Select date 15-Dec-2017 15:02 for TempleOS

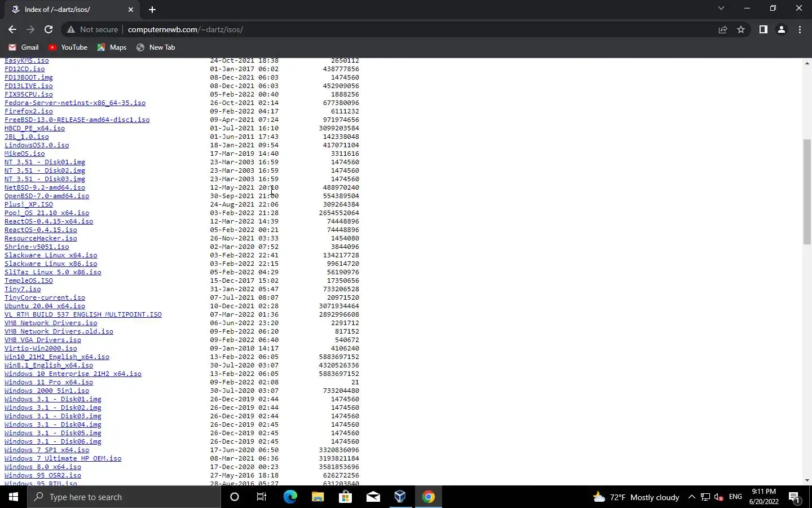(244, 281)
